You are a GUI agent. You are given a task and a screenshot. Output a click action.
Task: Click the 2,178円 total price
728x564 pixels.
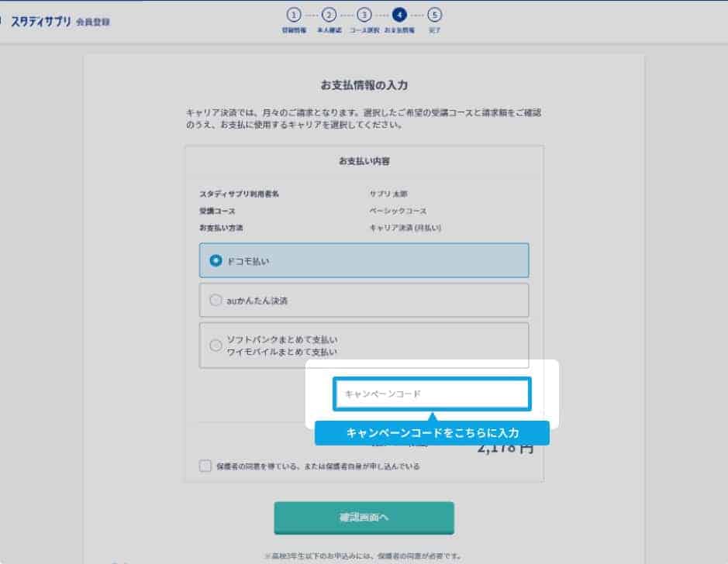[x=505, y=449]
